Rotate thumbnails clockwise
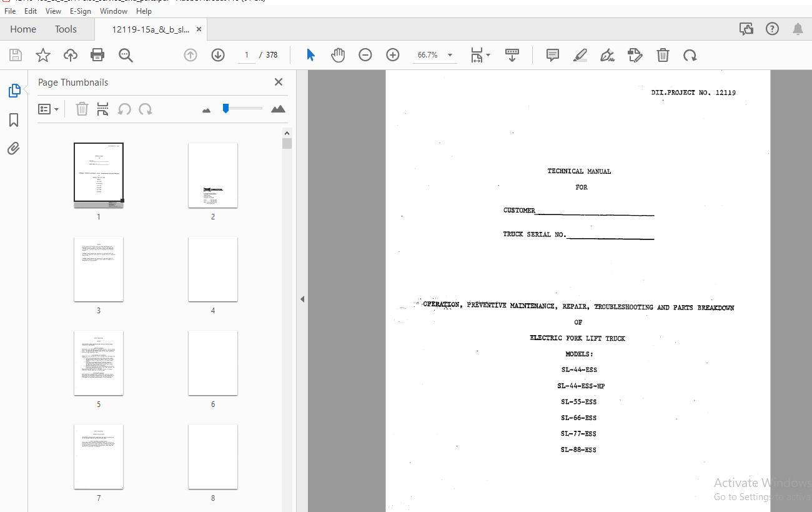The height and width of the screenshot is (512, 812). (x=146, y=109)
